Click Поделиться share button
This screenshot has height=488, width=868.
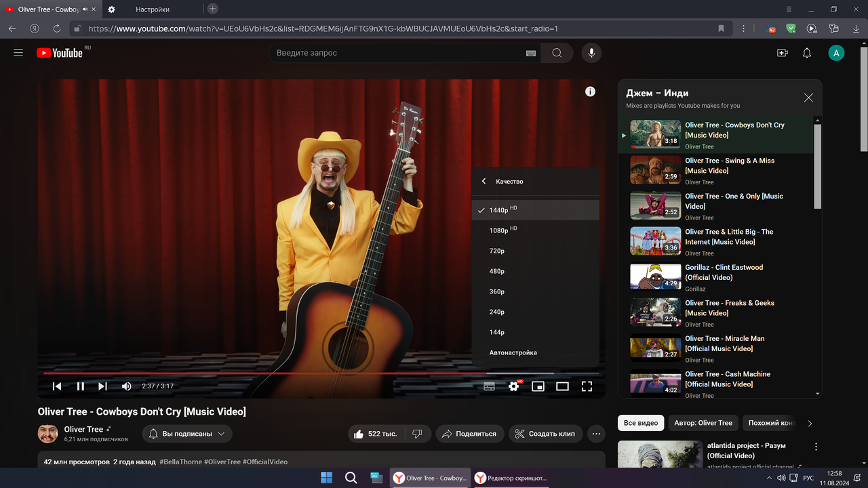point(470,434)
